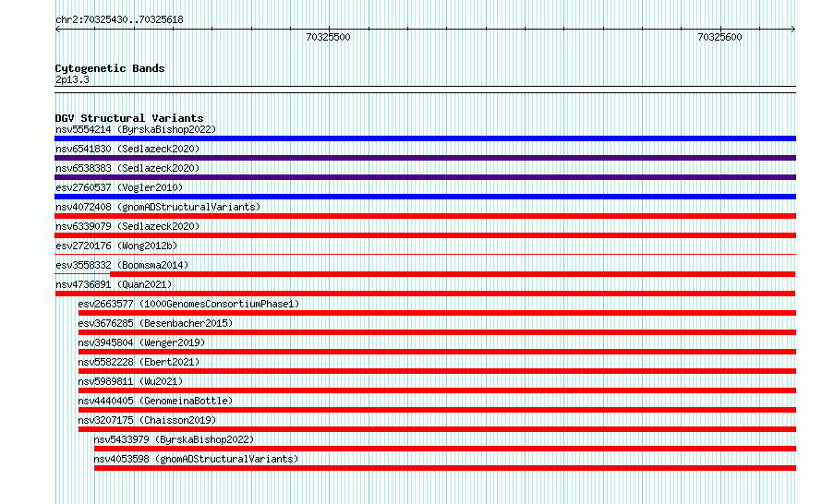The width and height of the screenshot is (822, 504).
Task: Click red bar under nsv6339079
Action: (425, 235)
